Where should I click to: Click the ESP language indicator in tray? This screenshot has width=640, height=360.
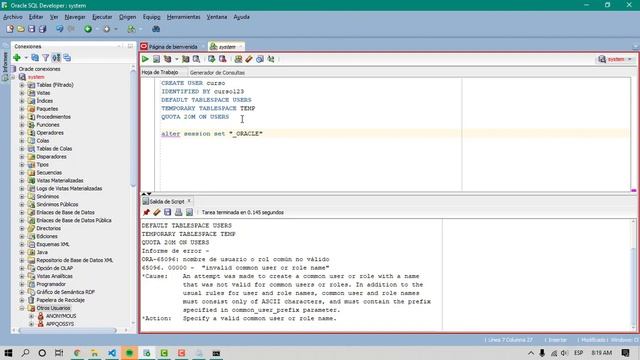(x=578, y=353)
